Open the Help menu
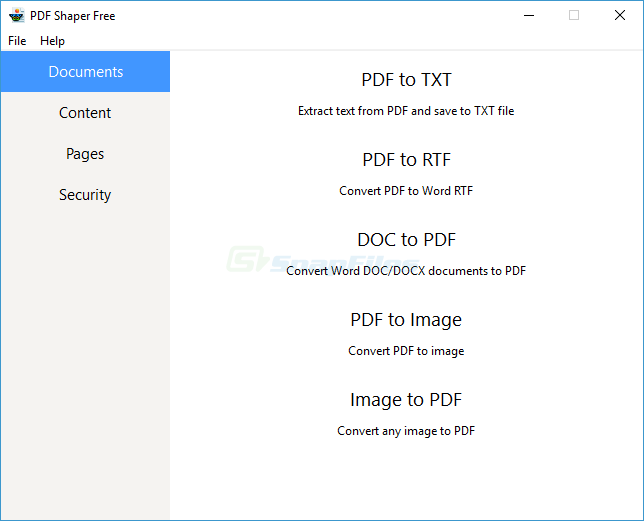Image resolution: width=644 pixels, height=521 pixels. tap(52, 41)
